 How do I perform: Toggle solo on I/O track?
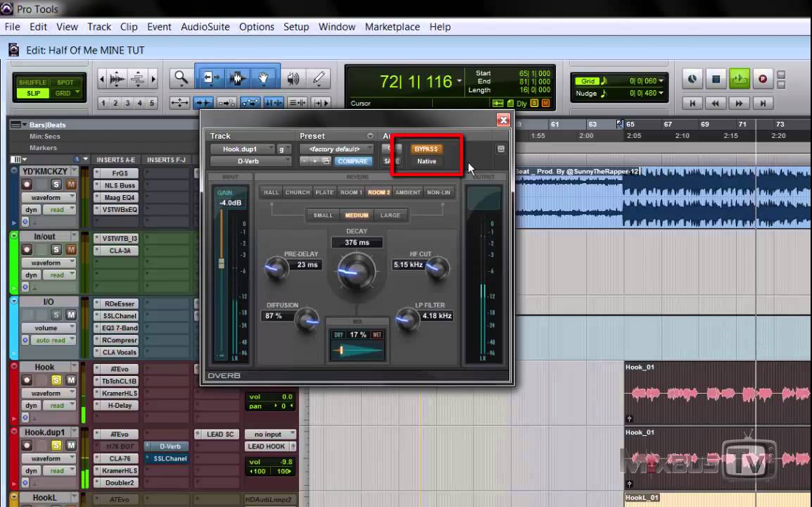pyautogui.click(x=56, y=315)
